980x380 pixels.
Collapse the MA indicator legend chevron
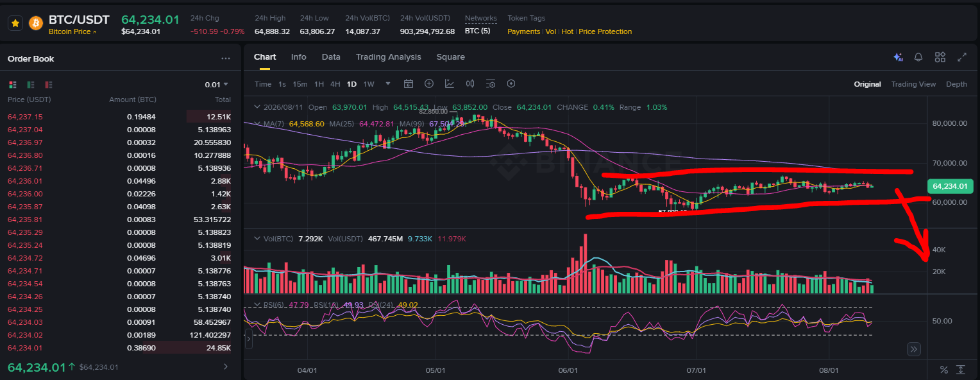(258, 124)
